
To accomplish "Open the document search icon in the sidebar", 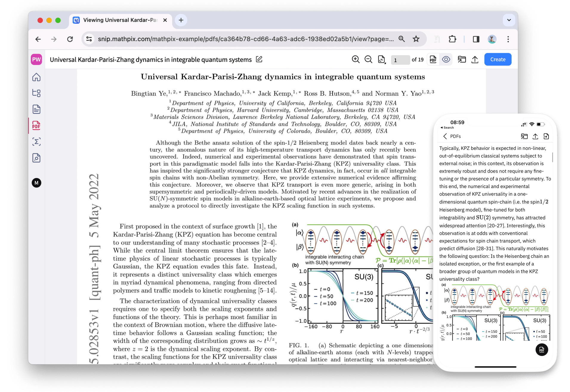I will [36, 158].
